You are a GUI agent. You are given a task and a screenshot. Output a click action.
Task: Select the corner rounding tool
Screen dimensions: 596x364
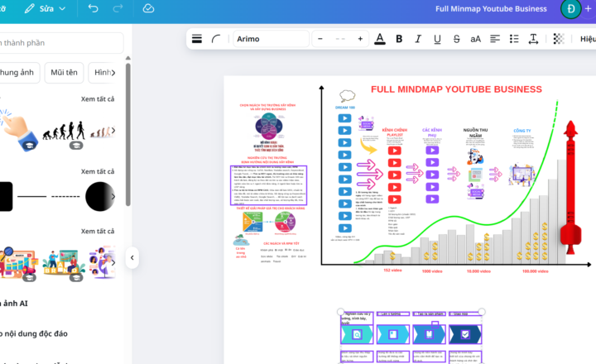pos(216,39)
